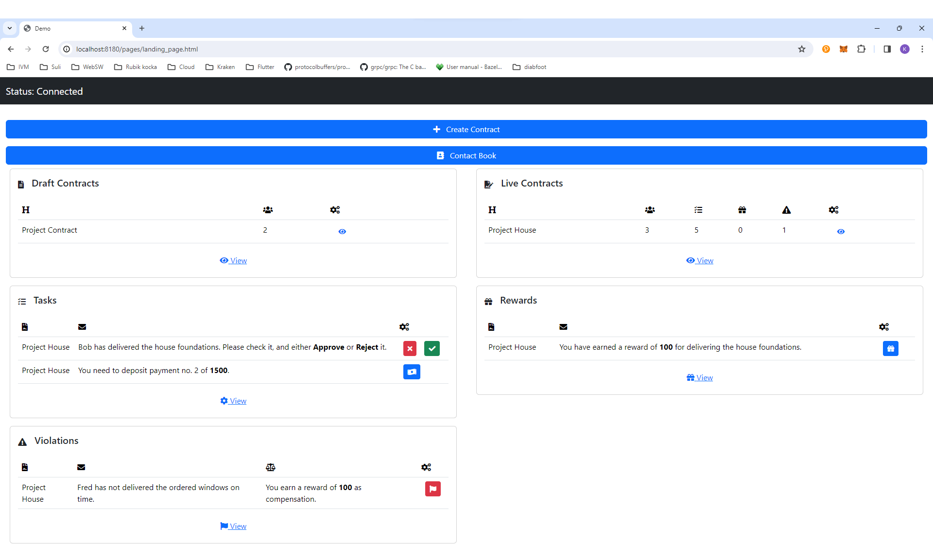Open the Contact Book button
Image resolution: width=933 pixels, height=560 pixels.
pyautogui.click(x=466, y=155)
